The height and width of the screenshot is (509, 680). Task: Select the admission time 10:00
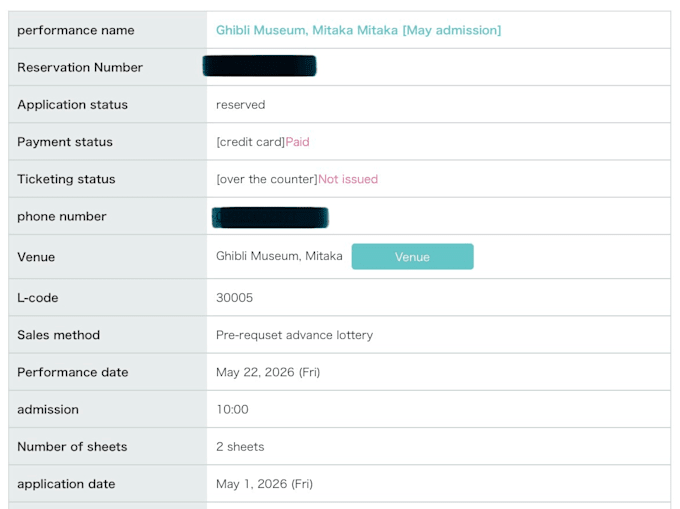[x=232, y=410]
